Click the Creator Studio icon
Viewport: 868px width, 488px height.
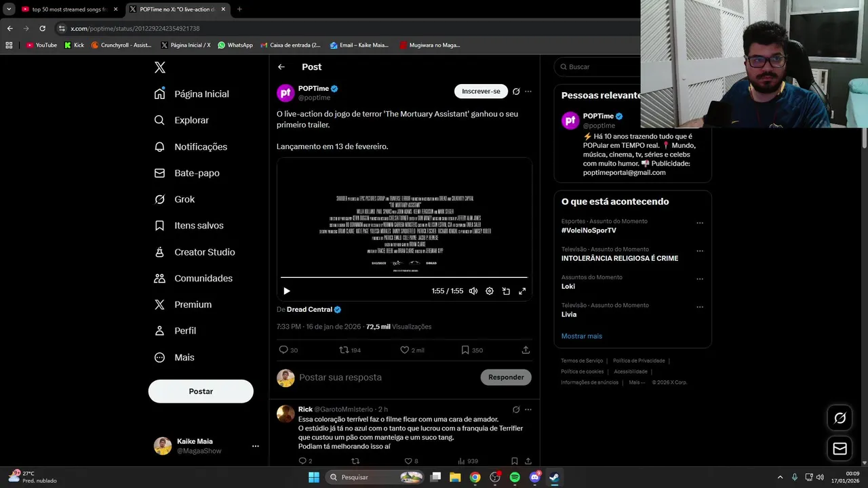(x=159, y=251)
